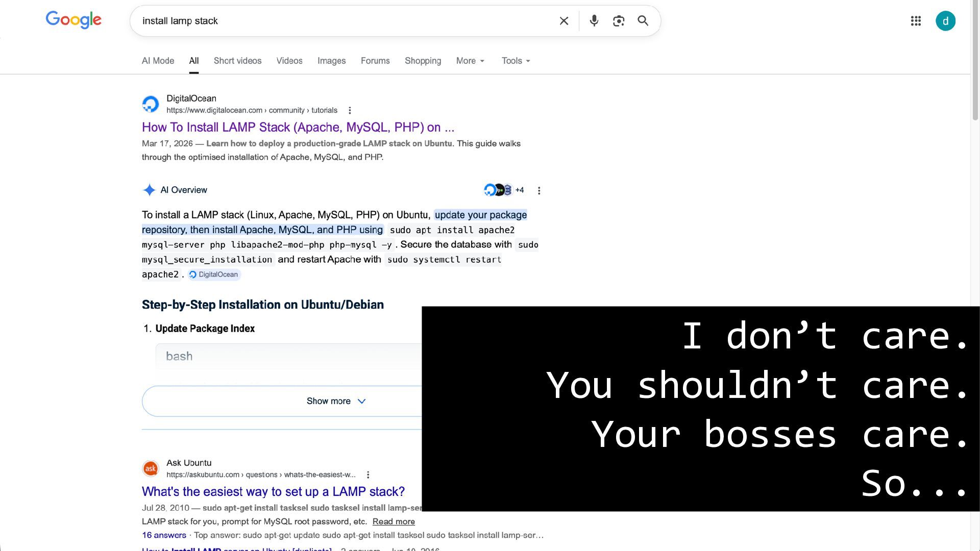Open Ask Ubuntu result three-dot options
Screen dimensions: 980x551
[368, 474]
